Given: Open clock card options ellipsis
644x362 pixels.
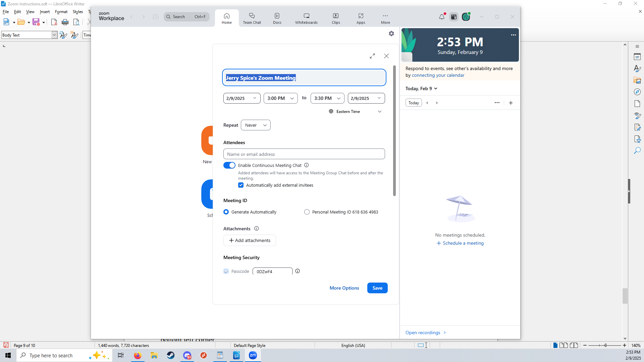Looking at the screenshot, I should (x=514, y=35).
